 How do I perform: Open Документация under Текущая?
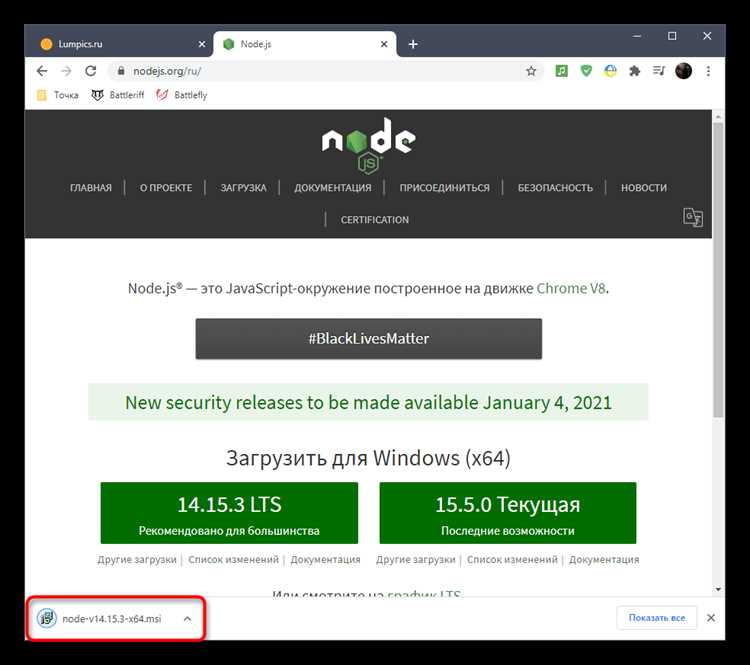point(604,559)
